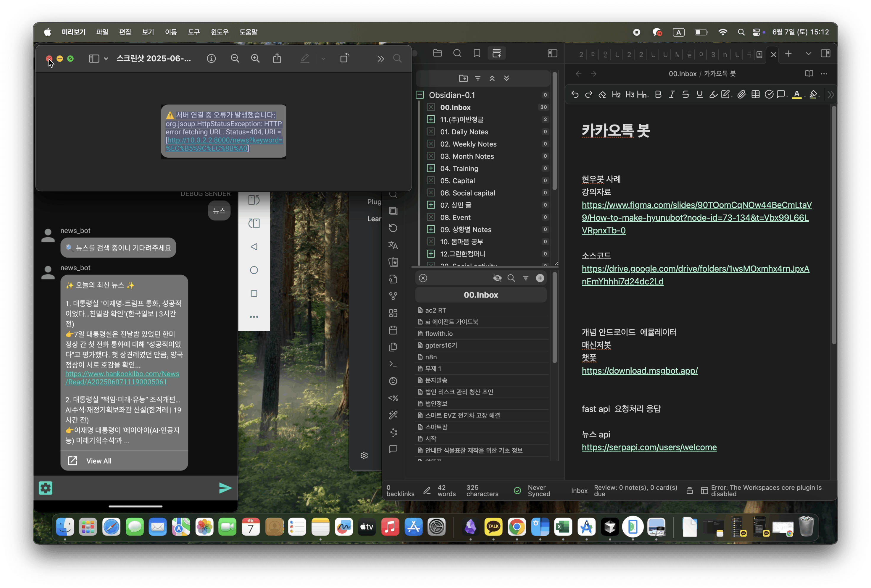Open command palette terminal icon
This screenshot has width=871, height=588.
[x=393, y=364]
